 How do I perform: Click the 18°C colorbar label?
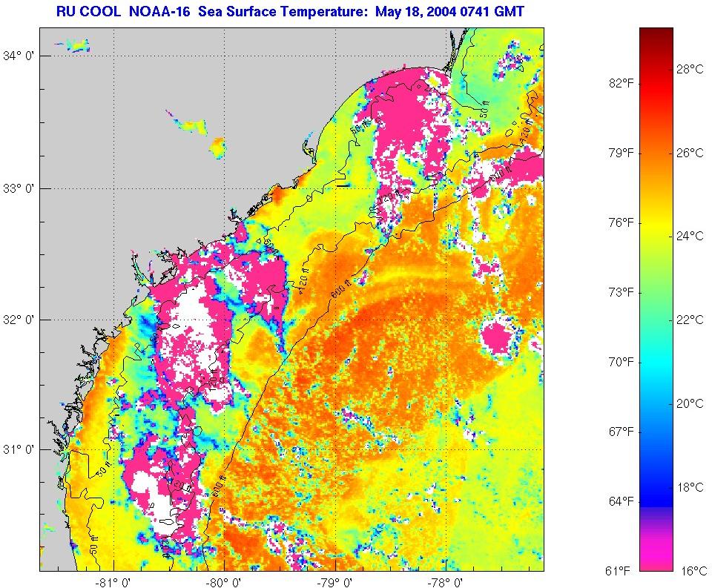[690, 487]
